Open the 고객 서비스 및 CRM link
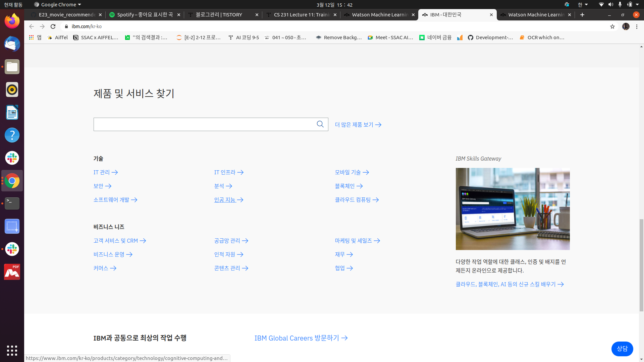The height and width of the screenshot is (362, 644). point(120,241)
